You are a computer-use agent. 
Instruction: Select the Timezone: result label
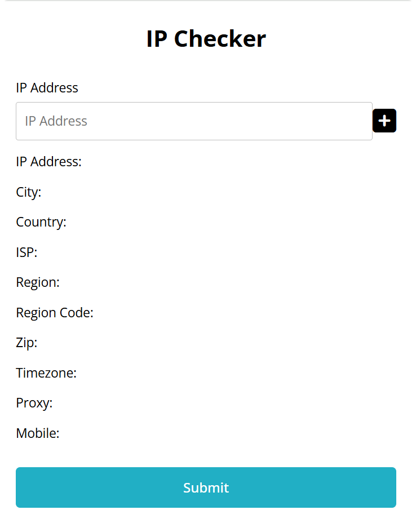(46, 373)
